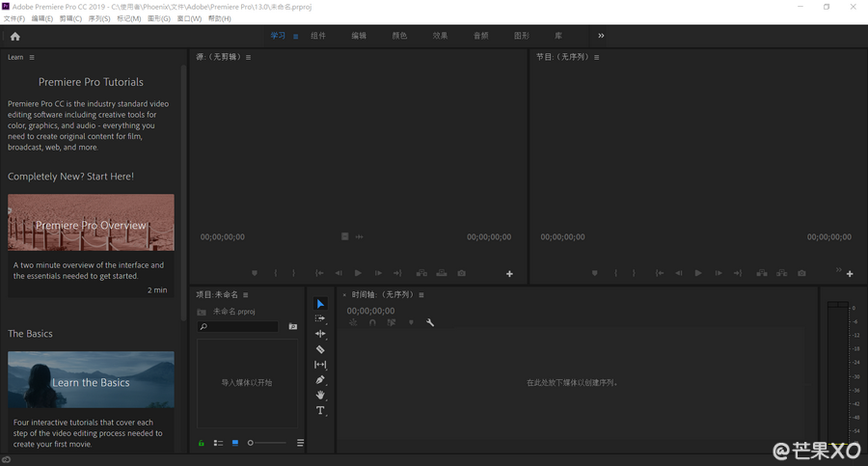Toggle project writable lock icon
This screenshot has height=466, width=868.
click(x=202, y=443)
